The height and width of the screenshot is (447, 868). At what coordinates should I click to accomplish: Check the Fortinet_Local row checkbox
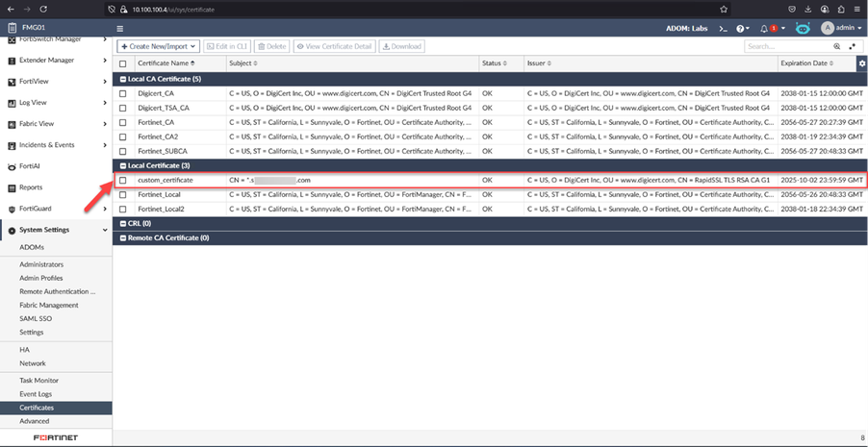click(123, 195)
